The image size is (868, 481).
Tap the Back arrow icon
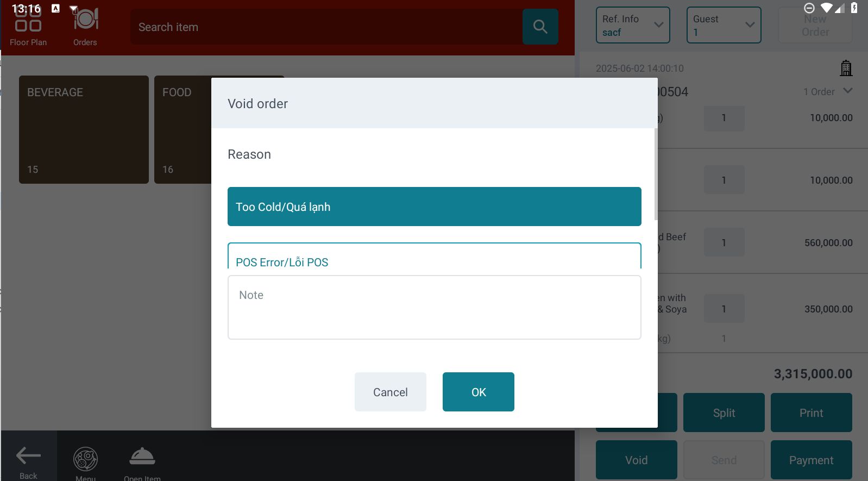[28, 455]
